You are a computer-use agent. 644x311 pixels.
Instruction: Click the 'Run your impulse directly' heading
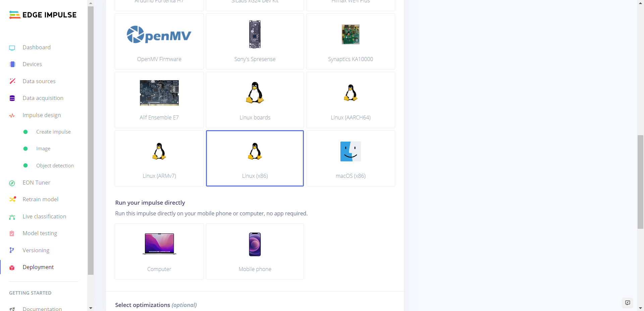150,203
